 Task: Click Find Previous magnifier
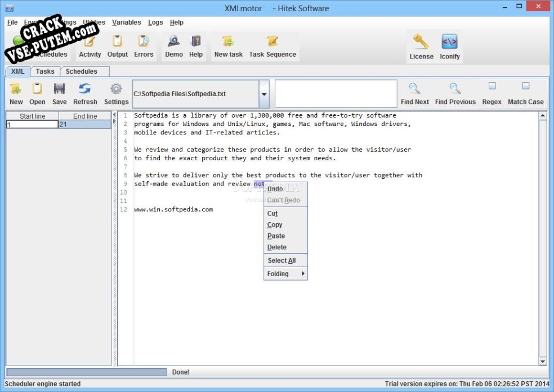click(455, 94)
